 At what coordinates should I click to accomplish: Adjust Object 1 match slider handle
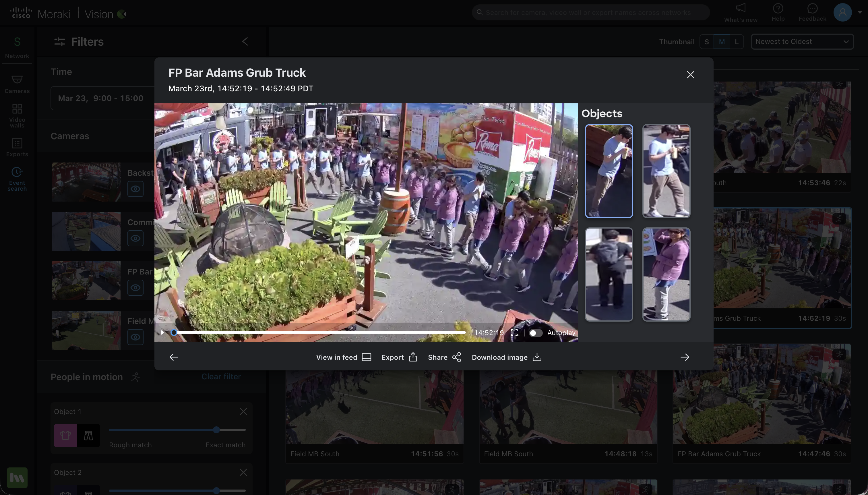(x=216, y=430)
